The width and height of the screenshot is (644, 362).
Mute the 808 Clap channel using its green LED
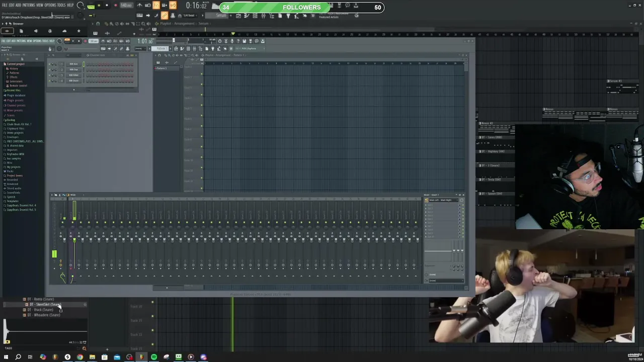50,70
